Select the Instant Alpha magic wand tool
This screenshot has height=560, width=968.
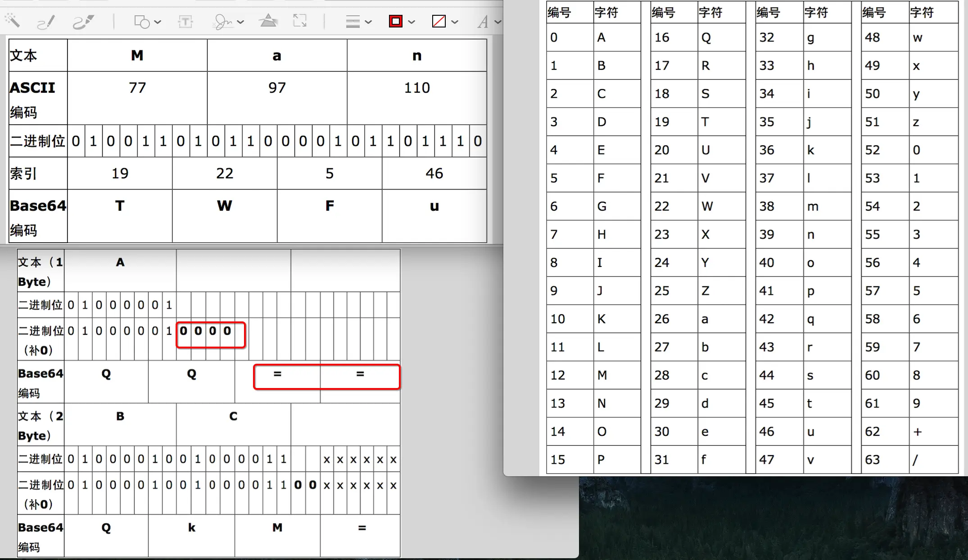[x=12, y=20]
